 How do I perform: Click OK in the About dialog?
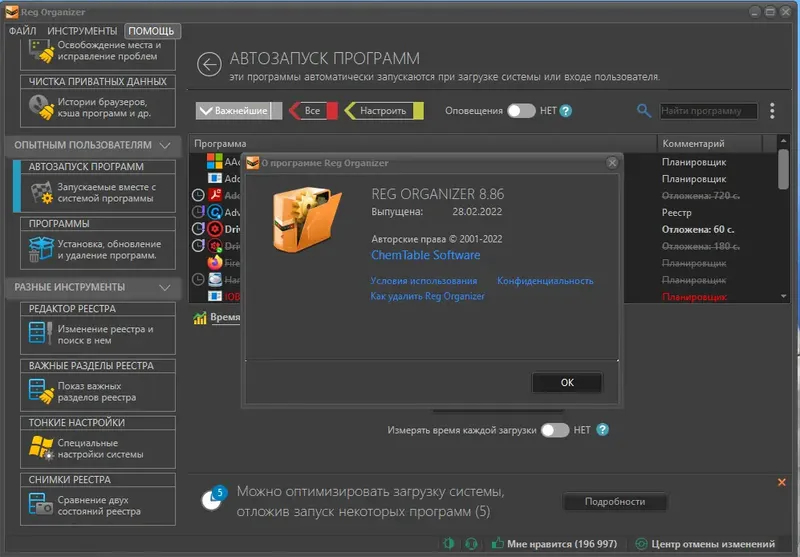pos(567,383)
